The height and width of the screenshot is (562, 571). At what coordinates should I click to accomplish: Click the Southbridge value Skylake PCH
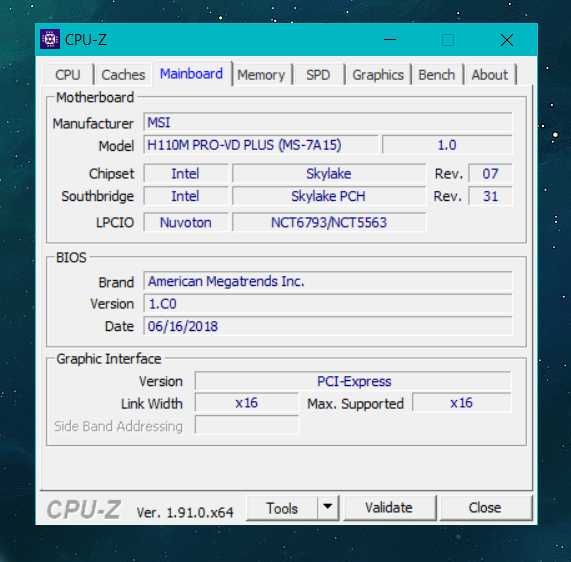(329, 196)
